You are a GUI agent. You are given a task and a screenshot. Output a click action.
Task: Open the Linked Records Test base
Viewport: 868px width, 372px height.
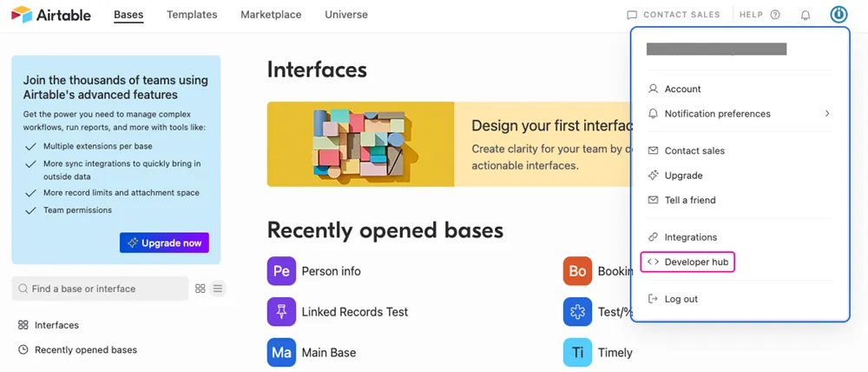coord(355,312)
